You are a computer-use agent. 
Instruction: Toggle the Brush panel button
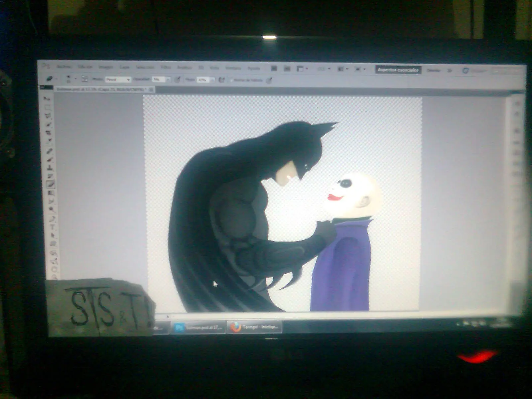pos(85,79)
